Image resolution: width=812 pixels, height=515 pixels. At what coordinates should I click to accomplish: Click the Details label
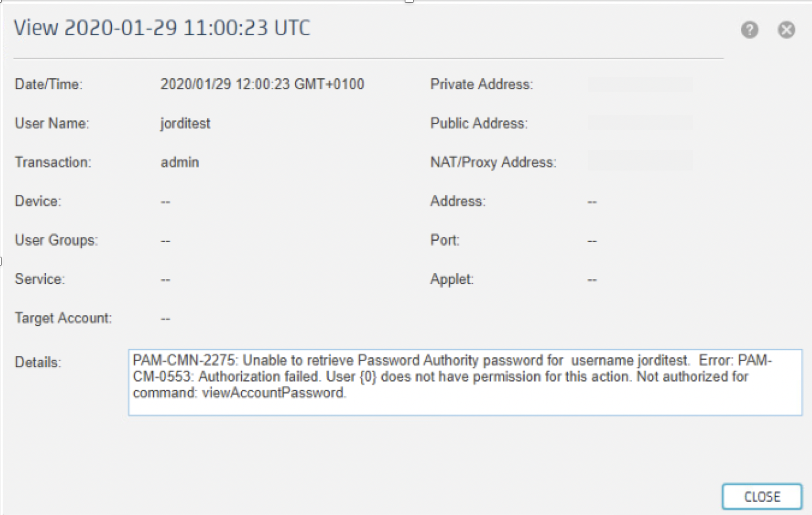38,362
